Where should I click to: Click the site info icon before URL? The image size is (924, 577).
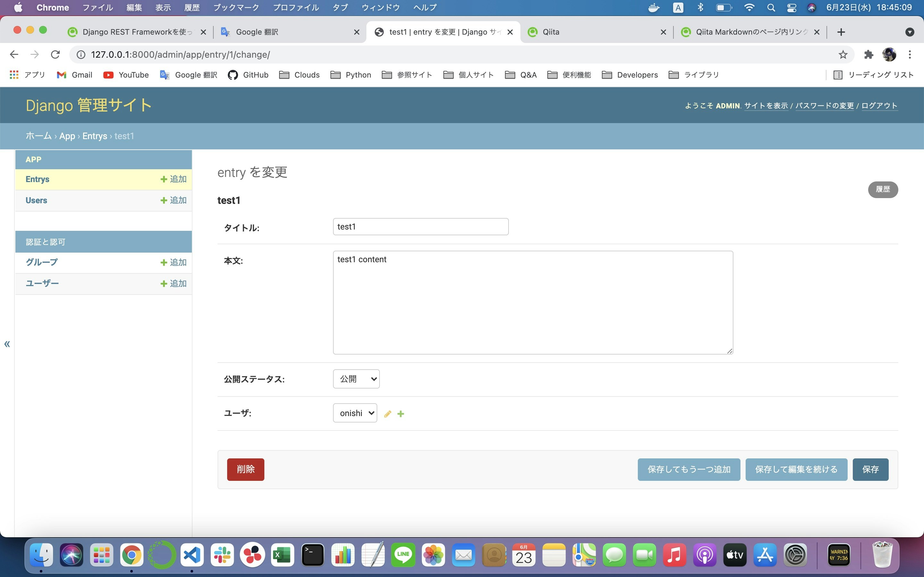81,54
